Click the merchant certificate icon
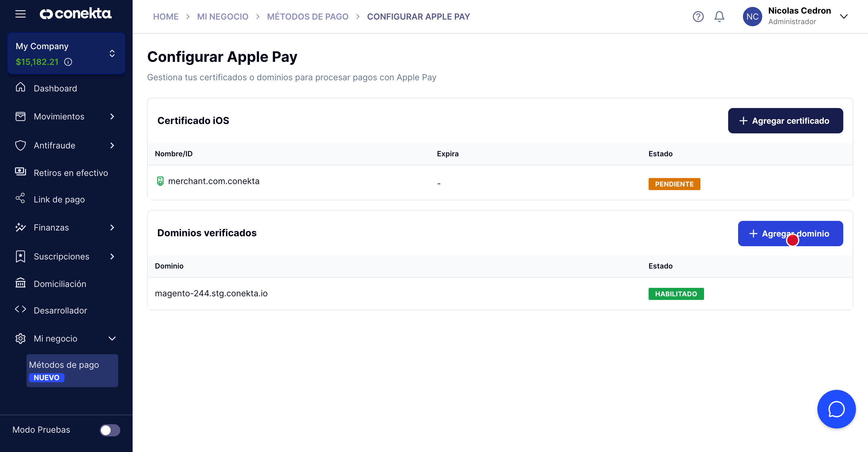 (160, 181)
